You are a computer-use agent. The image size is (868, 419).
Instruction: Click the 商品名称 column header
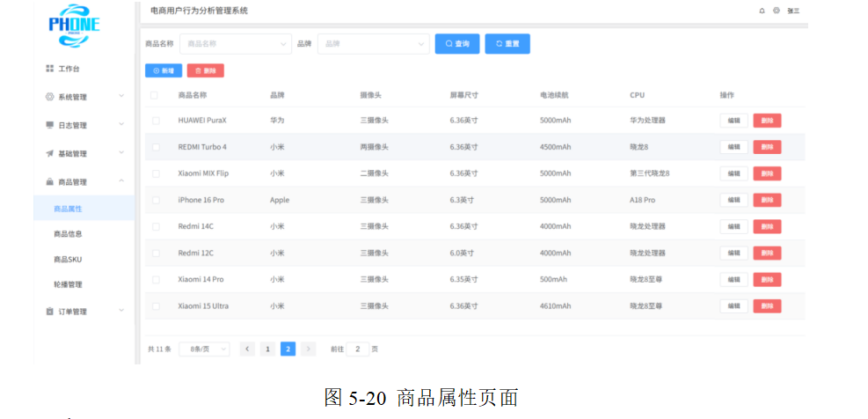click(193, 95)
